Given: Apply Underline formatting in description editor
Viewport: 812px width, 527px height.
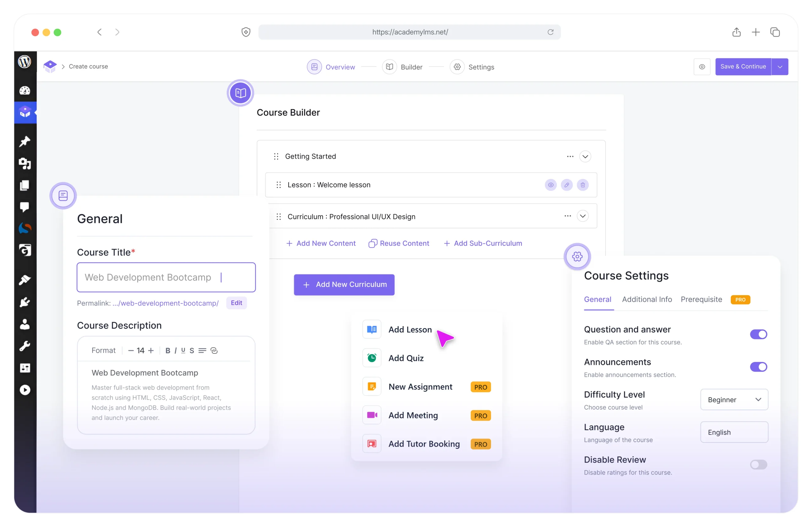Looking at the screenshot, I should point(183,350).
